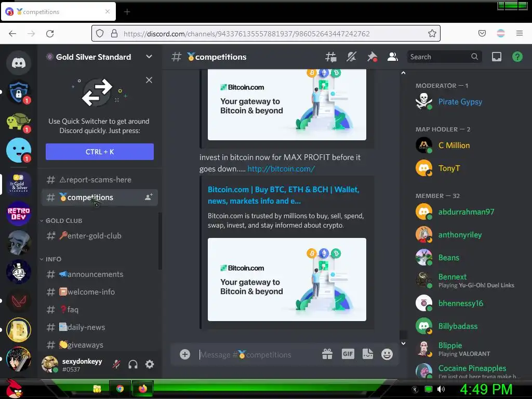Image resolution: width=532 pixels, height=399 pixels.
Task: Open Pinned Messages icon
Action: pyautogui.click(x=372, y=57)
